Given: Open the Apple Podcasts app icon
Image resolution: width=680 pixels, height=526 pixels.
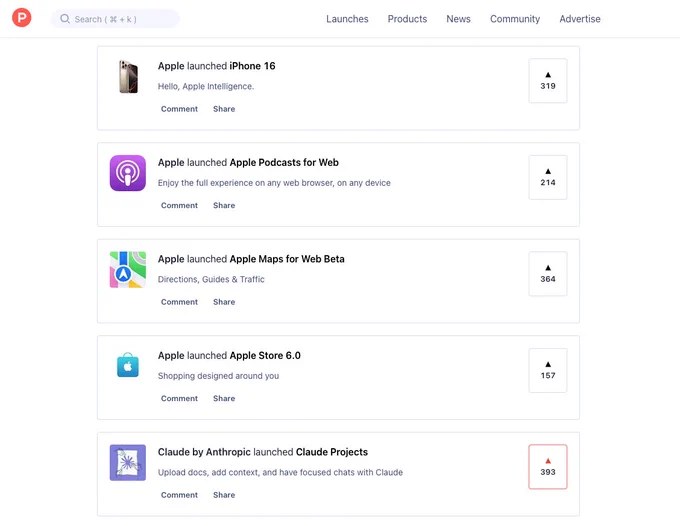Looking at the screenshot, I should (128, 173).
